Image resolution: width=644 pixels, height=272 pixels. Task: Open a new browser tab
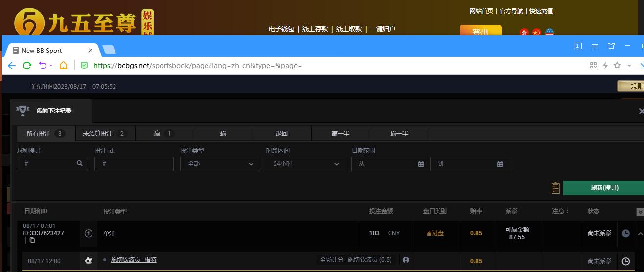(x=109, y=50)
